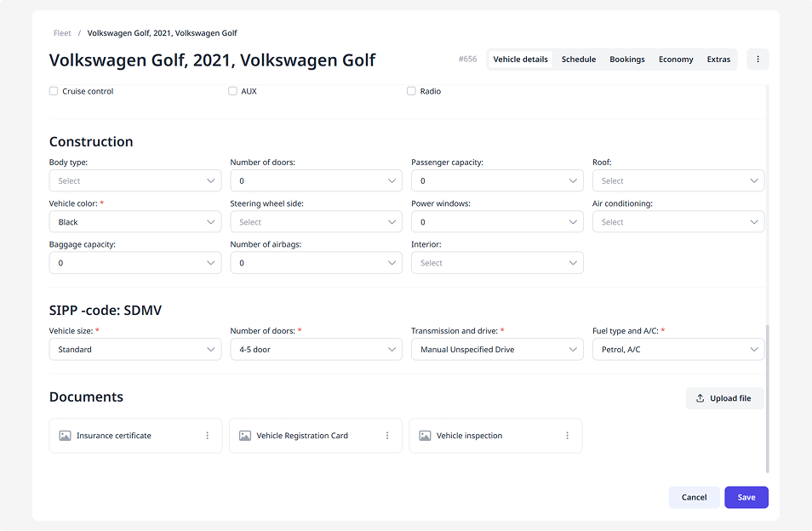
Task: Open the Vehicle color dropdown
Action: 134,222
